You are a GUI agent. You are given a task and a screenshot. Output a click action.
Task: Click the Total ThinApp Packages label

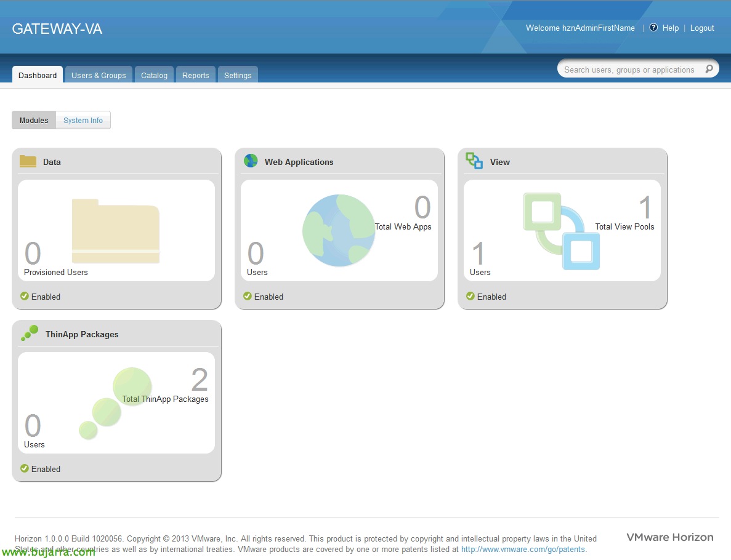click(165, 399)
